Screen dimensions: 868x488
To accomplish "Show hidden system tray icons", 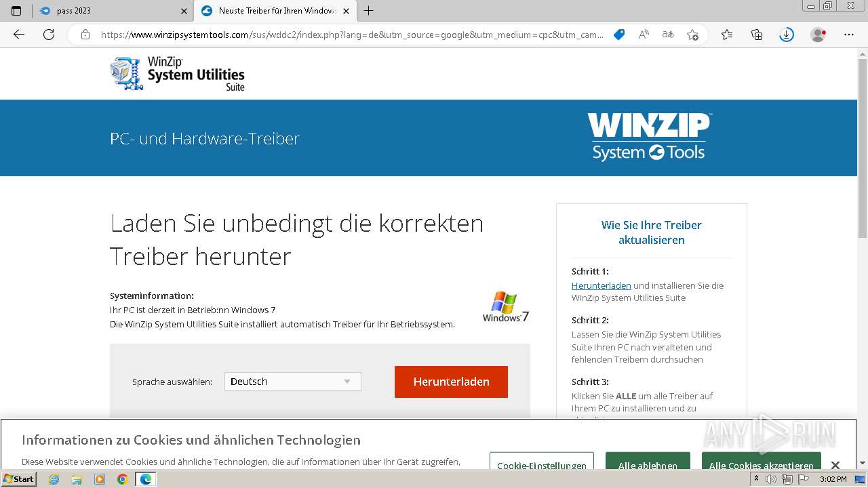I will [x=757, y=479].
